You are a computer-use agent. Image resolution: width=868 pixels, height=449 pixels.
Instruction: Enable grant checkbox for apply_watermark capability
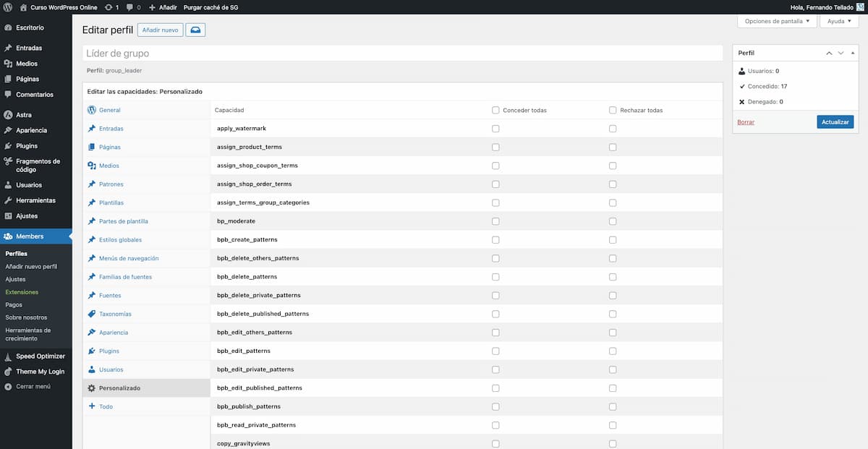coord(495,128)
